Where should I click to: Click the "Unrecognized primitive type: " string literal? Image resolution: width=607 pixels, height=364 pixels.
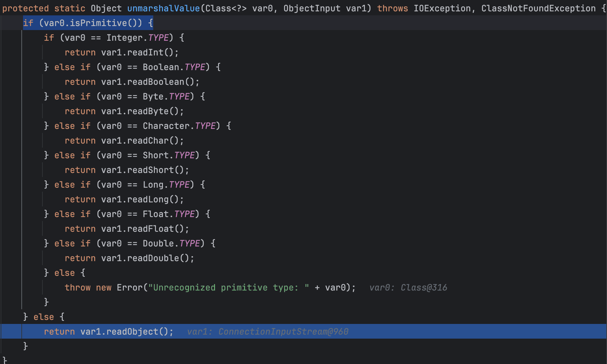[229, 288]
